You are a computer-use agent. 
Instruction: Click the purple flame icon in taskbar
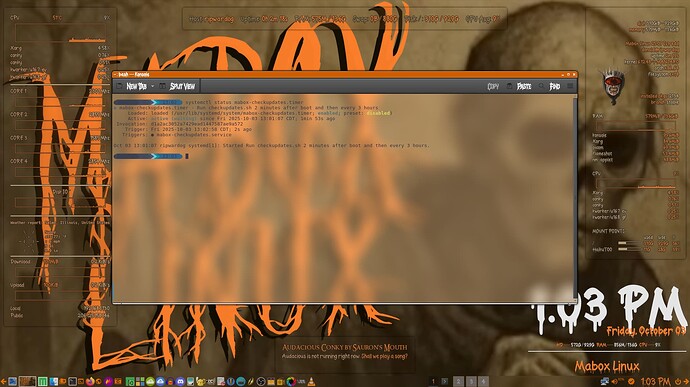(x=108, y=381)
